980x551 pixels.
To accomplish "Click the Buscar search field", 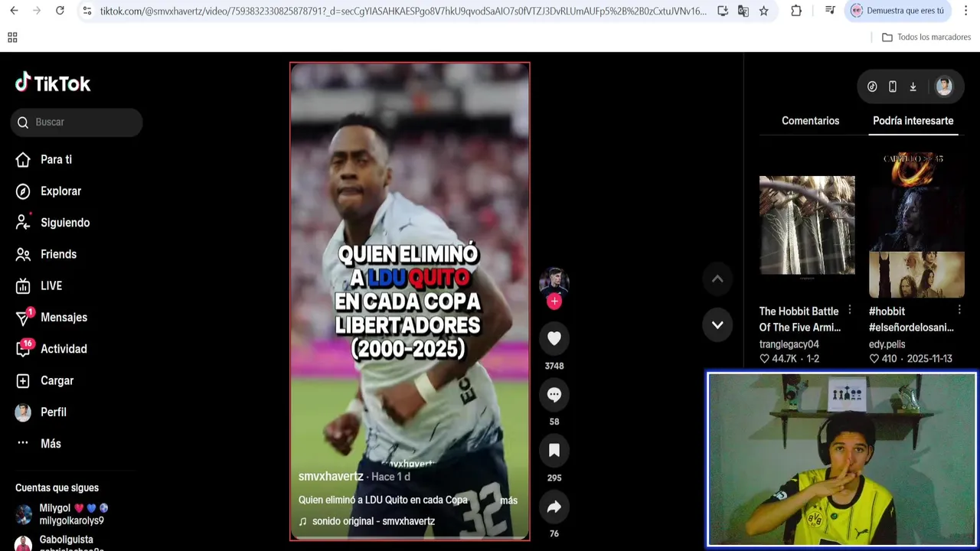I will (x=77, y=122).
